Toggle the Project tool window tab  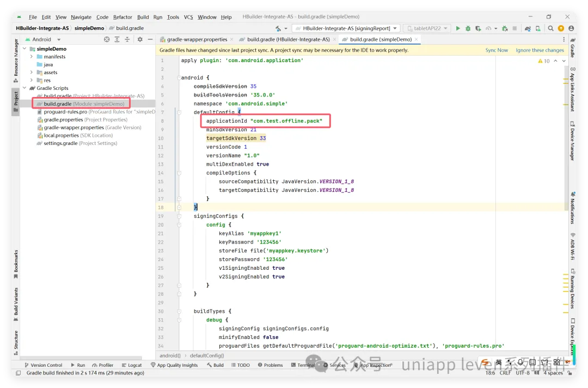tap(16, 101)
